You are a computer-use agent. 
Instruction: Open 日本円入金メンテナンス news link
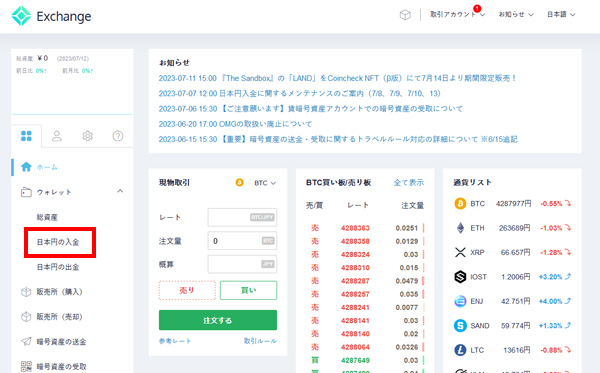pos(300,93)
